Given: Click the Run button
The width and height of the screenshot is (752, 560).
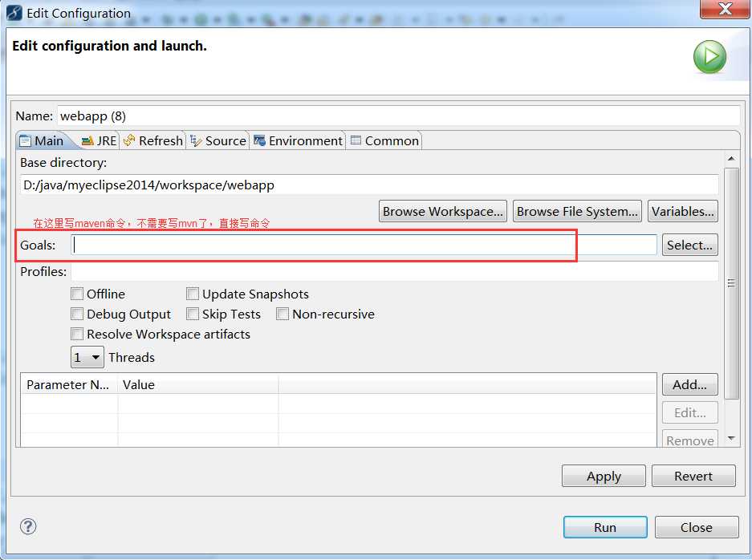Looking at the screenshot, I should click(605, 527).
